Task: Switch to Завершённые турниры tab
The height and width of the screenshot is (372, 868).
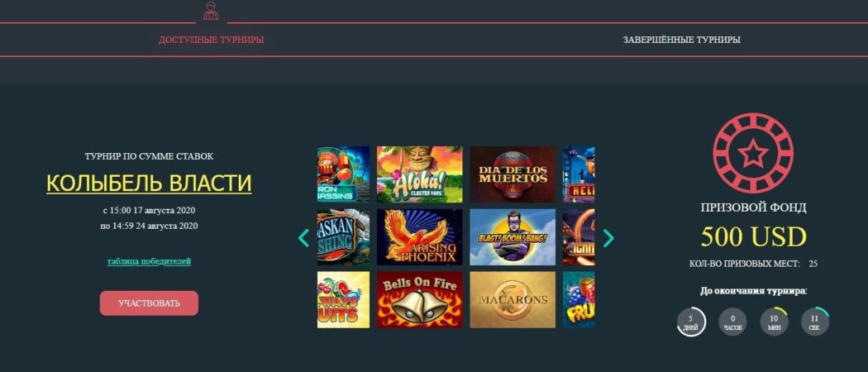Action: (x=681, y=40)
